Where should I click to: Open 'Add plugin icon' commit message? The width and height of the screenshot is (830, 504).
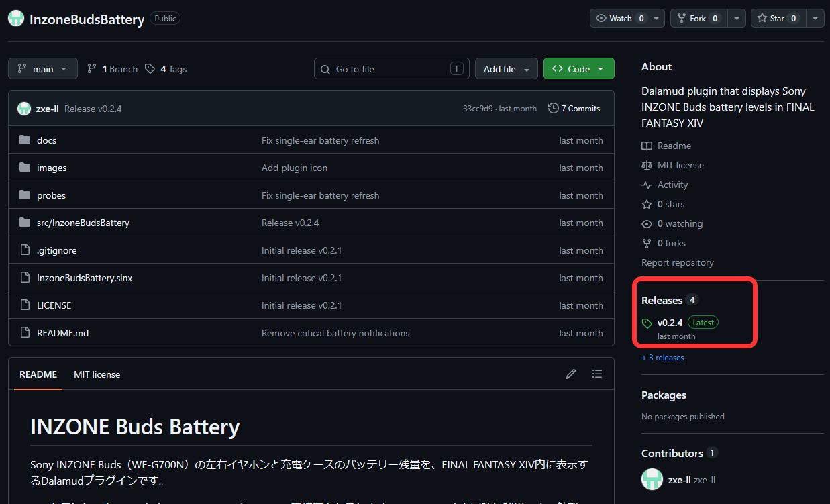[295, 168]
